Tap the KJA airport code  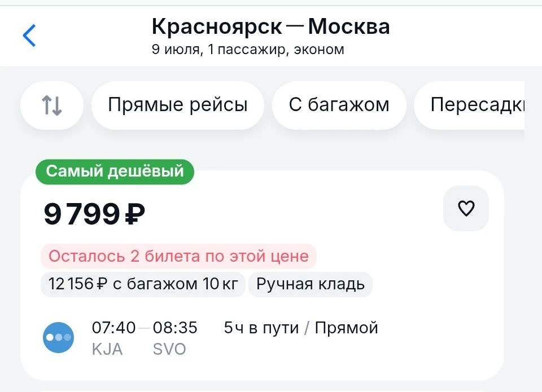(x=107, y=349)
